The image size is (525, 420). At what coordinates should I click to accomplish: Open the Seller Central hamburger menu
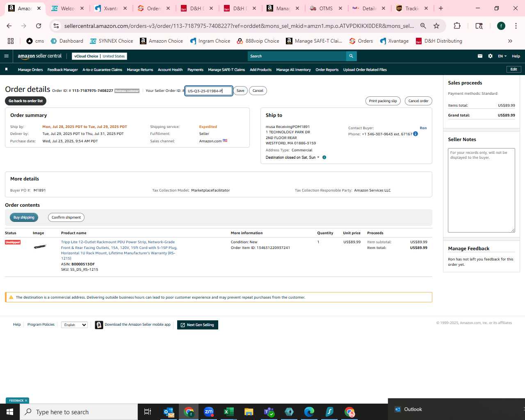click(6, 56)
